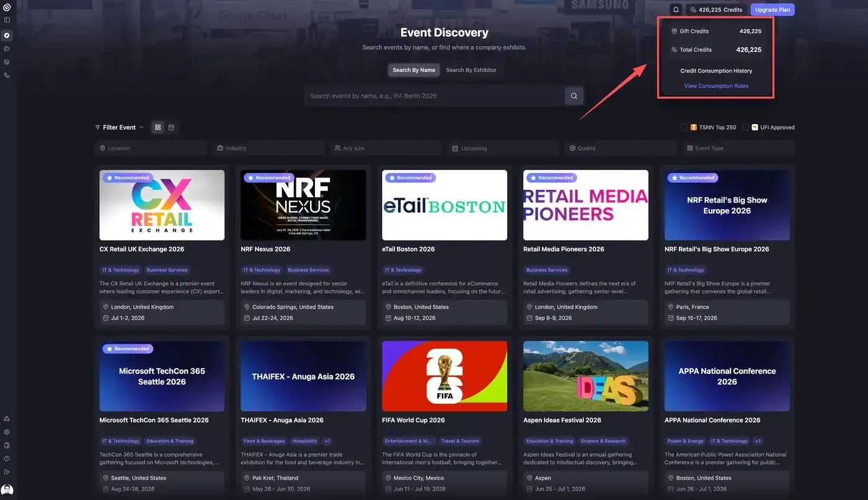
Task: Click calendar icon beside Jul 22-24, 2026
Action: [x=247, y=318]
